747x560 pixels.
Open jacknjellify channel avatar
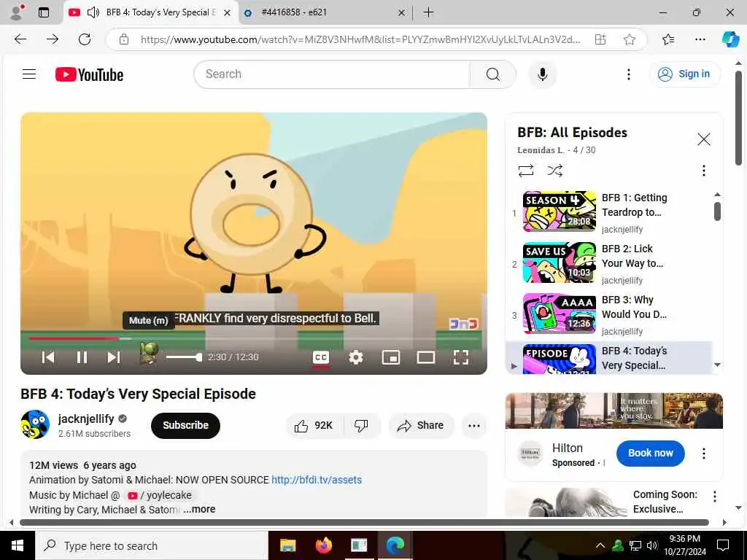(x=35, y=424)
